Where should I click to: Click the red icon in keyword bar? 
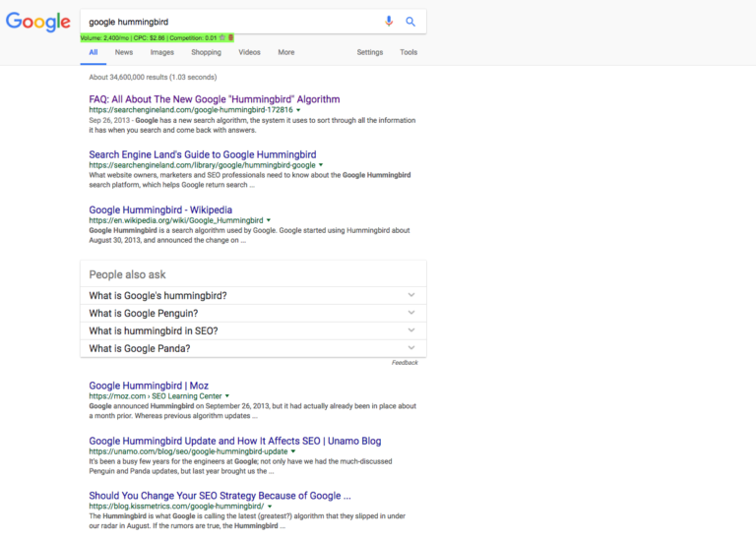(x=230, y=37)
